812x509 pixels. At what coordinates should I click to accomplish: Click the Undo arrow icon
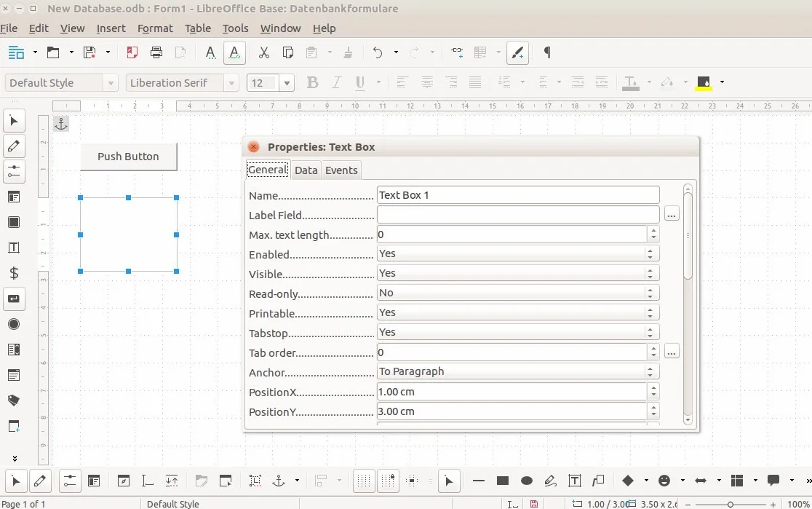pos(378,52)
